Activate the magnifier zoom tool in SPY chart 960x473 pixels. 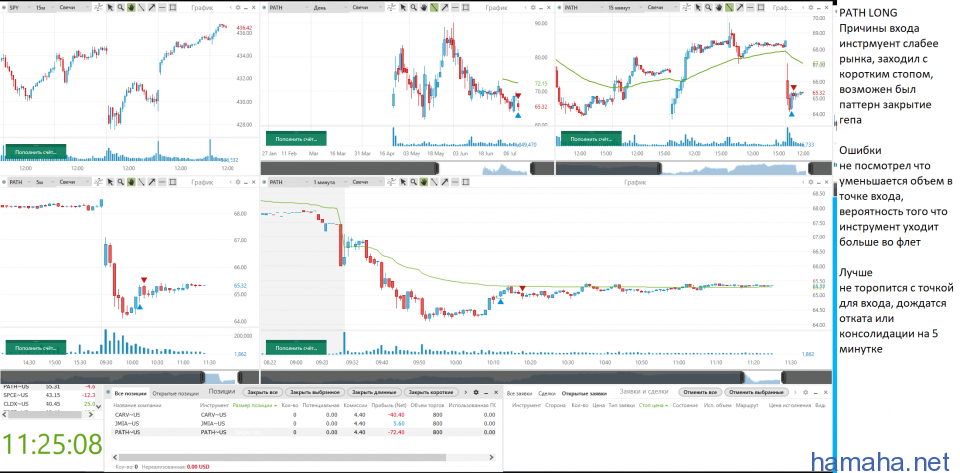point(121,8)
